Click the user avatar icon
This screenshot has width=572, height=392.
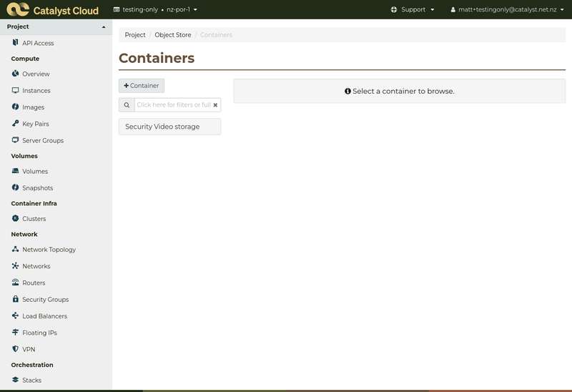(453, 9)
